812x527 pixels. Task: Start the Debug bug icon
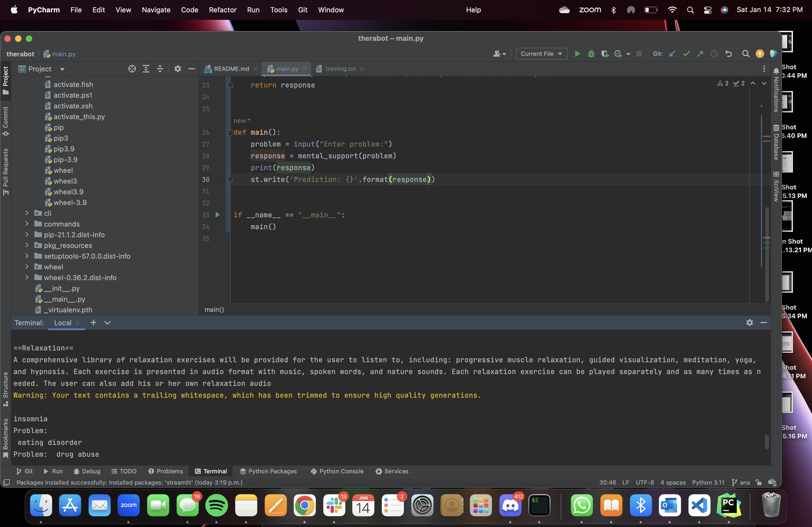[x=591, y=54]
